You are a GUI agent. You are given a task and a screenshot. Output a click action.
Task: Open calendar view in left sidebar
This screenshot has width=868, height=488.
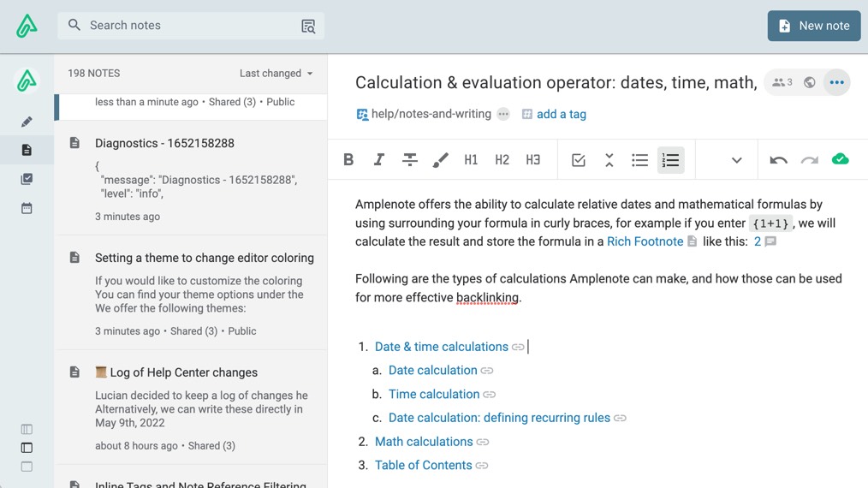coord(27,208)
